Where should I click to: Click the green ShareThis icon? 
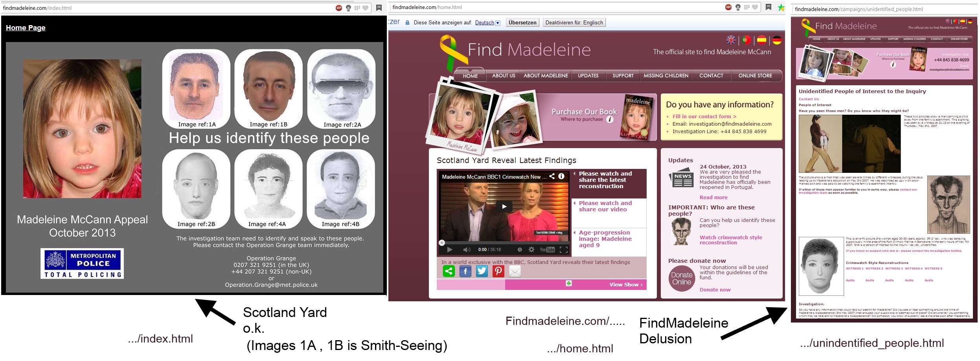click(x=449, y=271)
